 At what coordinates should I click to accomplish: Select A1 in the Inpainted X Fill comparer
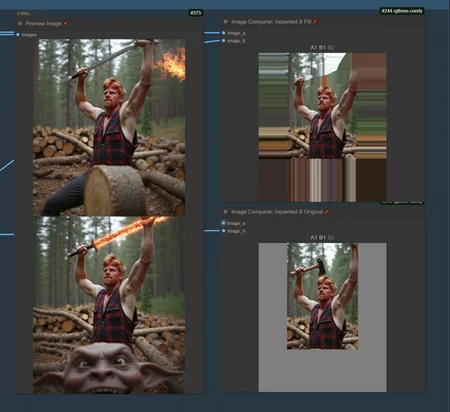point(314,48)
